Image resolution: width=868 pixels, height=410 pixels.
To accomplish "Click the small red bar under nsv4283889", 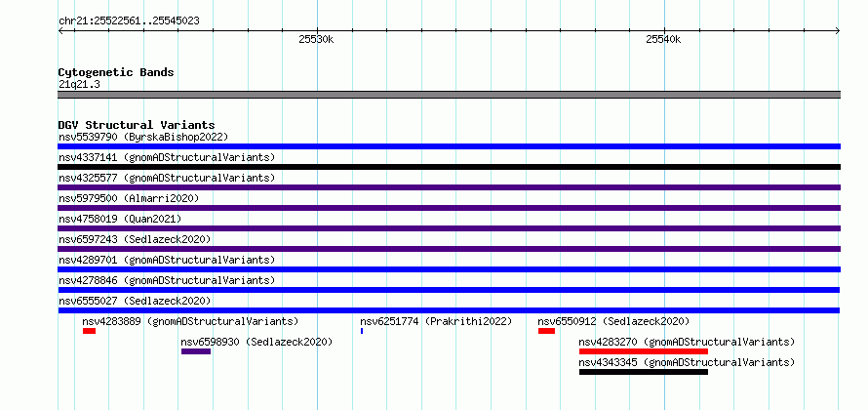I will click(x=89, y=331).
